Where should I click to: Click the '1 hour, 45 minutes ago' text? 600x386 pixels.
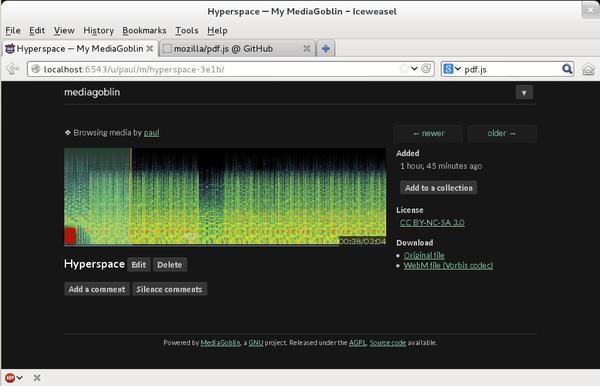tap(441, 166)
